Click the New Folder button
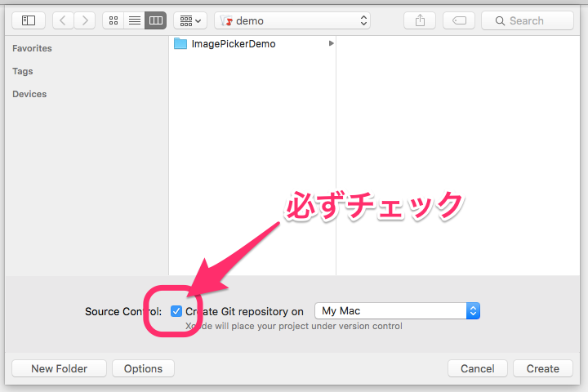 (60, 369)
